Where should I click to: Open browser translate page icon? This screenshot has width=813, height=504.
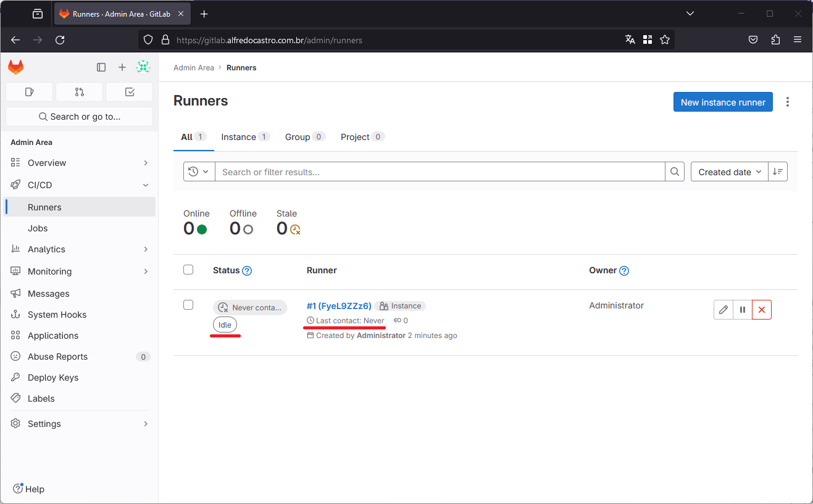[x=630, y=40]
